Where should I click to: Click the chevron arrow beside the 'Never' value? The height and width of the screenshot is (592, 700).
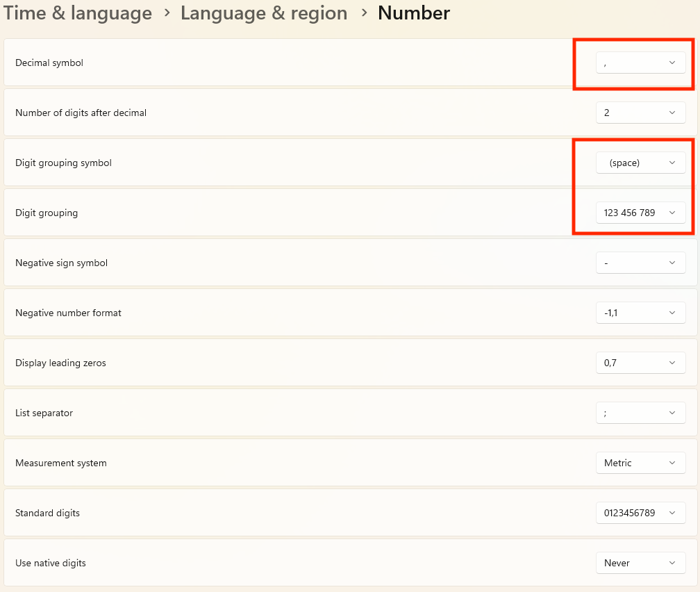tap(672, 563)
